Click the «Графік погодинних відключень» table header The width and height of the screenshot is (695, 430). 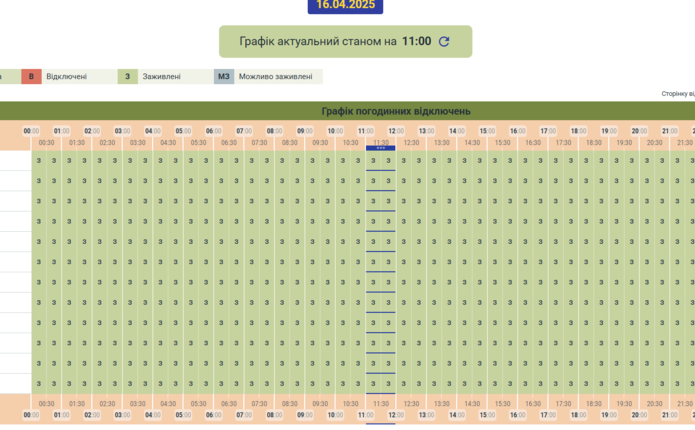point(395,111)
